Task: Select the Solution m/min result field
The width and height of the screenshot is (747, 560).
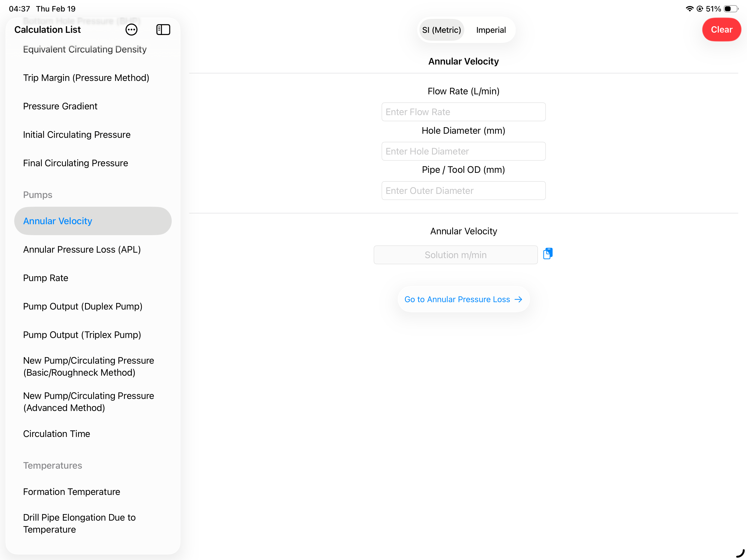Action: (x=456, y=255)
